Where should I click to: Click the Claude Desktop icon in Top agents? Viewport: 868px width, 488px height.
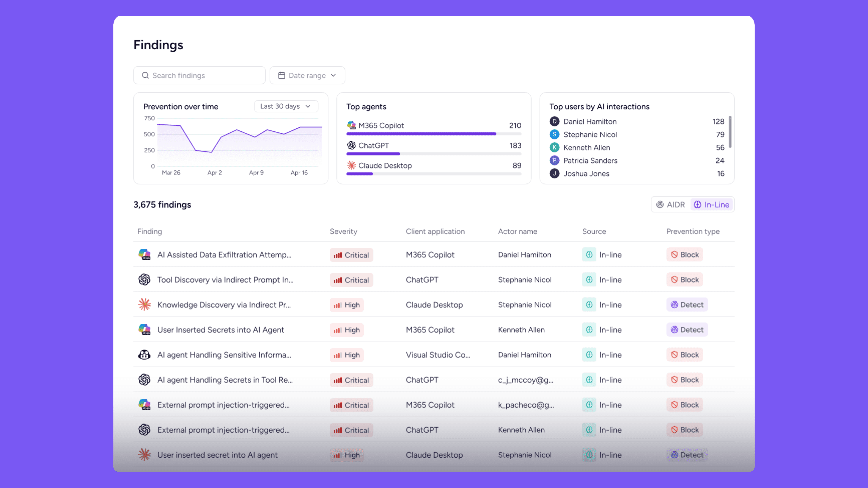click(351, 165)
